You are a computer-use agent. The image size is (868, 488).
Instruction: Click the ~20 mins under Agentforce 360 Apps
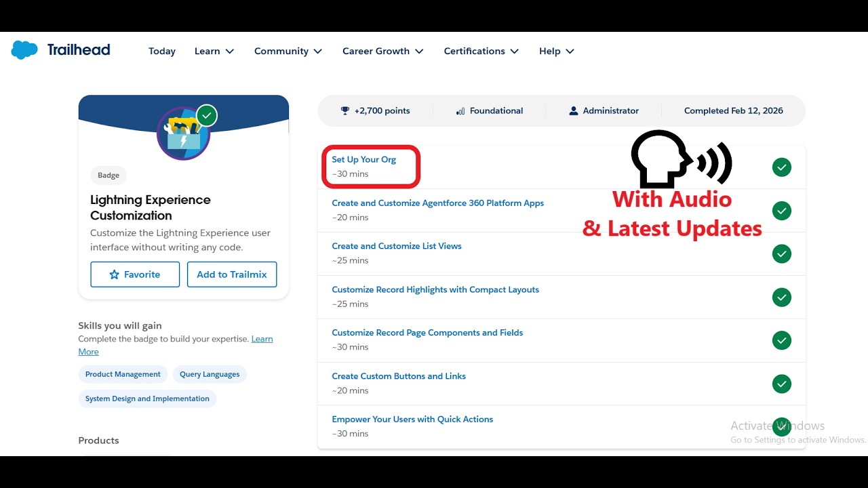pyautogui.click(x=350, y=218)
